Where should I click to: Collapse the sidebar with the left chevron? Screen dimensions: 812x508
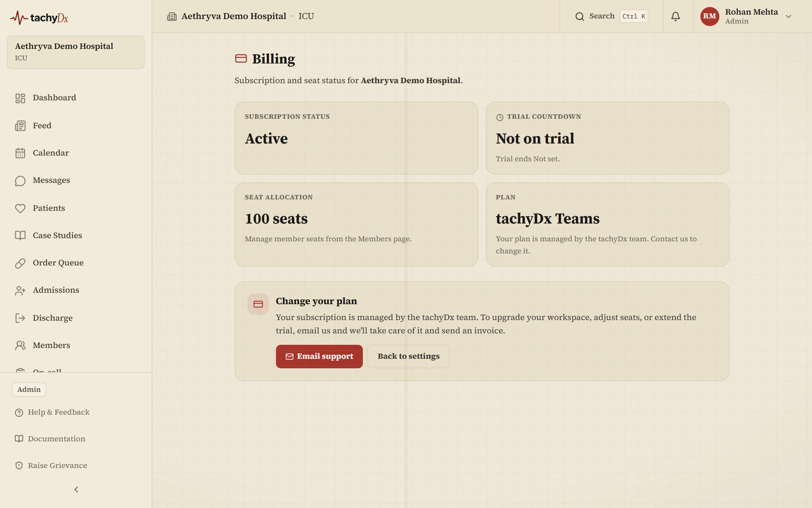pyautogui.click(x=76, y=490)
